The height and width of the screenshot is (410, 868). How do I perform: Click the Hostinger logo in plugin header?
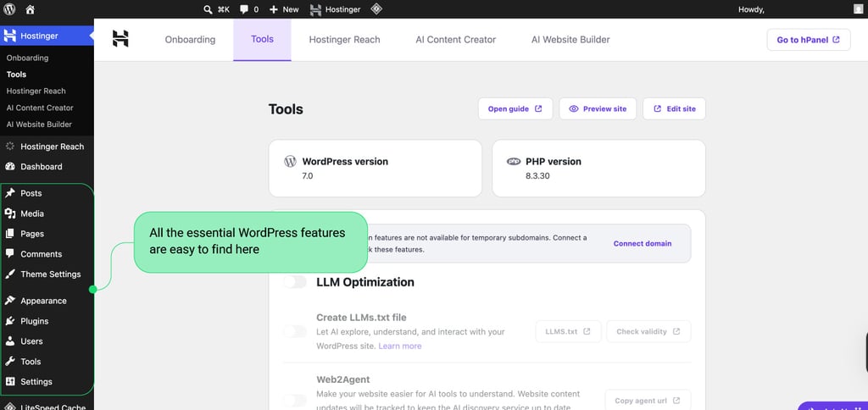click(x=120, y=38)
